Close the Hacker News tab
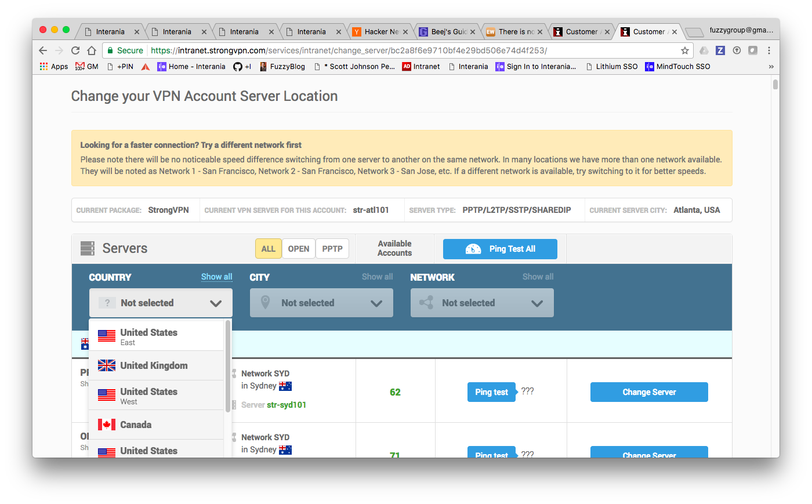Screen dimensions: 812x504 coord(405,32)
